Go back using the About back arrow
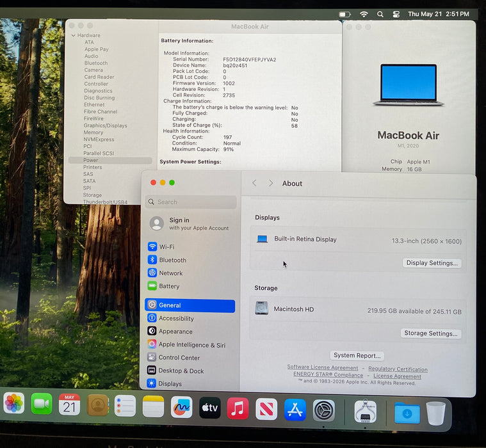486x448 pixels. click(254, 183)
